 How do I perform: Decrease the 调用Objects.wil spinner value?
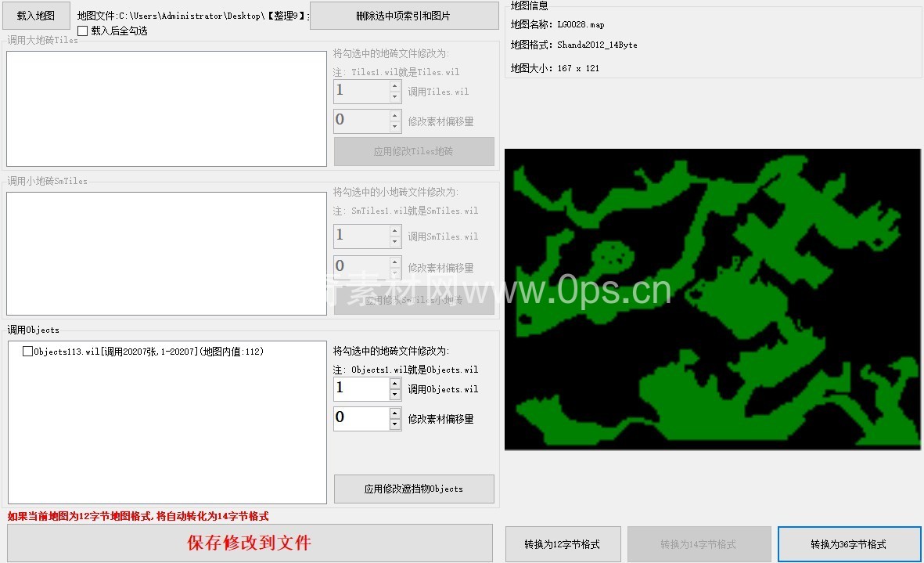[395, 395]
